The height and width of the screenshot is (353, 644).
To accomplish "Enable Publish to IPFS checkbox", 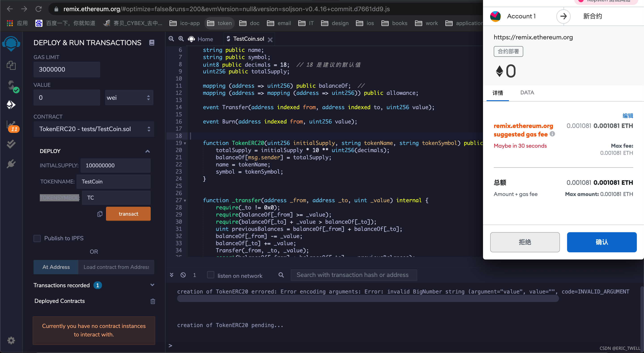I will 37,238.
